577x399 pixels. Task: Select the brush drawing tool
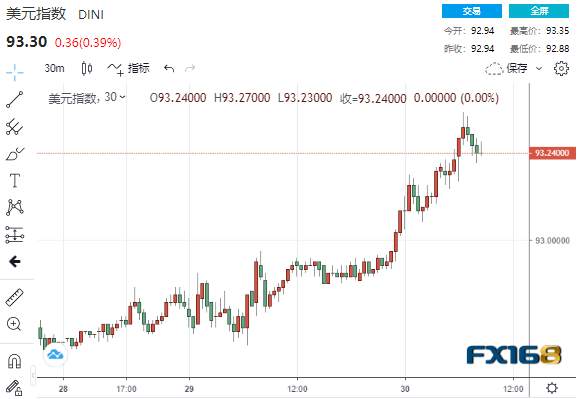click(x=15, y=153)
